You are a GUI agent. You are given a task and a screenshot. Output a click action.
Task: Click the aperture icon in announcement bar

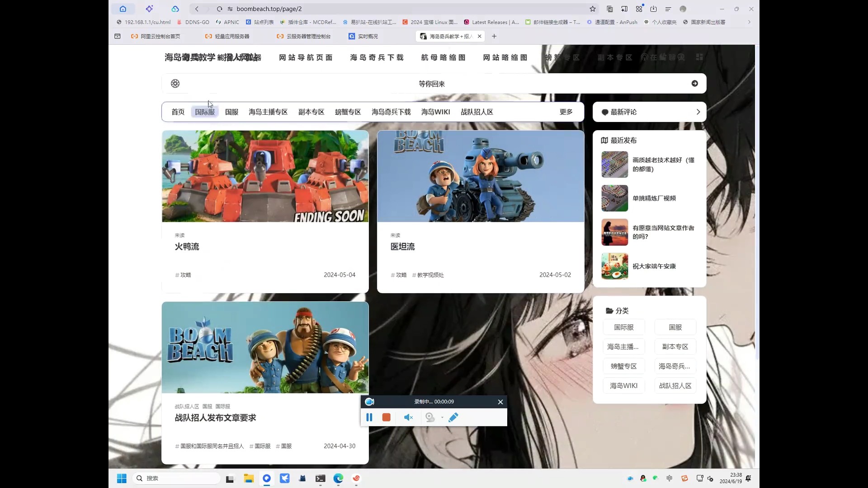(x=175, y=84)
